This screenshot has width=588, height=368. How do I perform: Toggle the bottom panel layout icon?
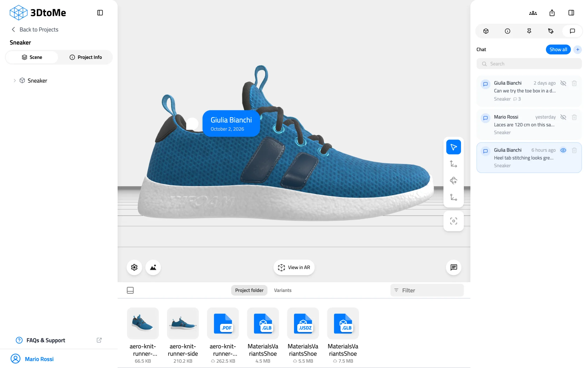(130, 290)
